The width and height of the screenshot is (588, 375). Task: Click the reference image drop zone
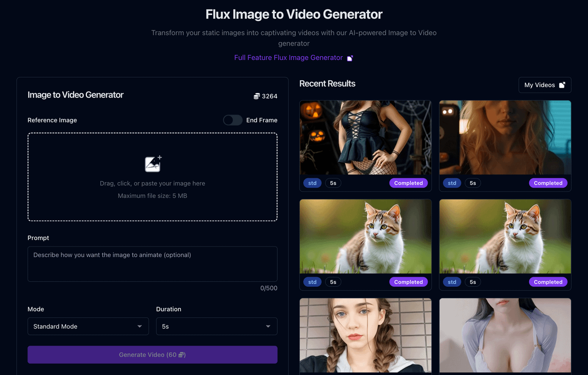pos(152,177)
